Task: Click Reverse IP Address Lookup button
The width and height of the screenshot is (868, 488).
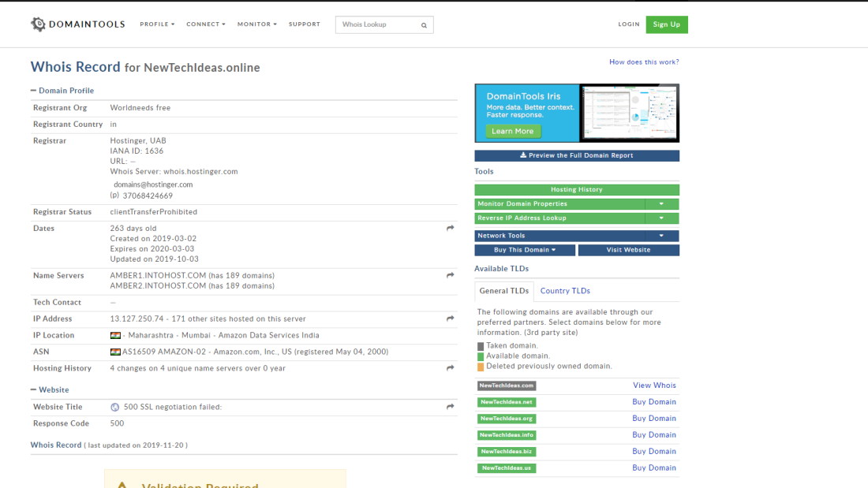Action: [559, 218]
